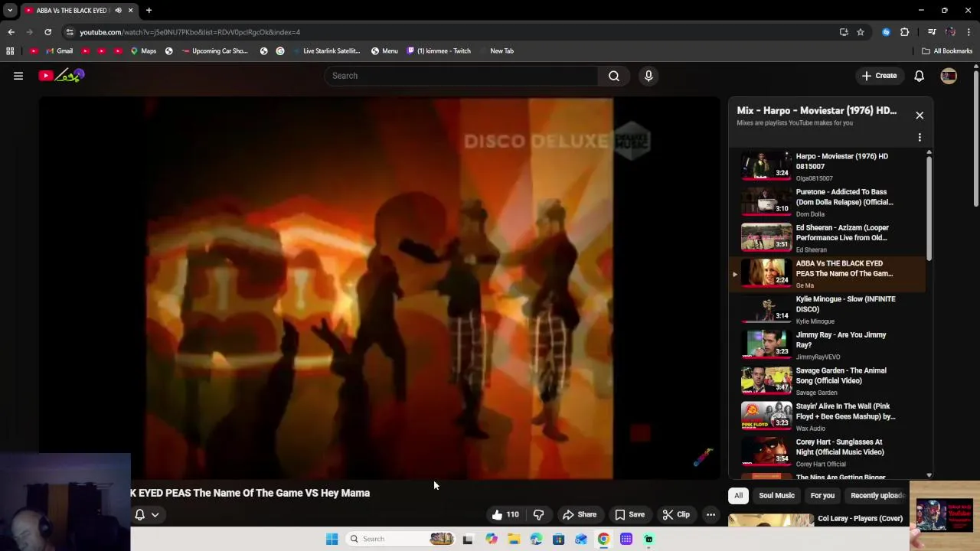The width and height of the screenshot is (980, 551).
Task: Open the Windows Start menu
Action: click(332, 539)
